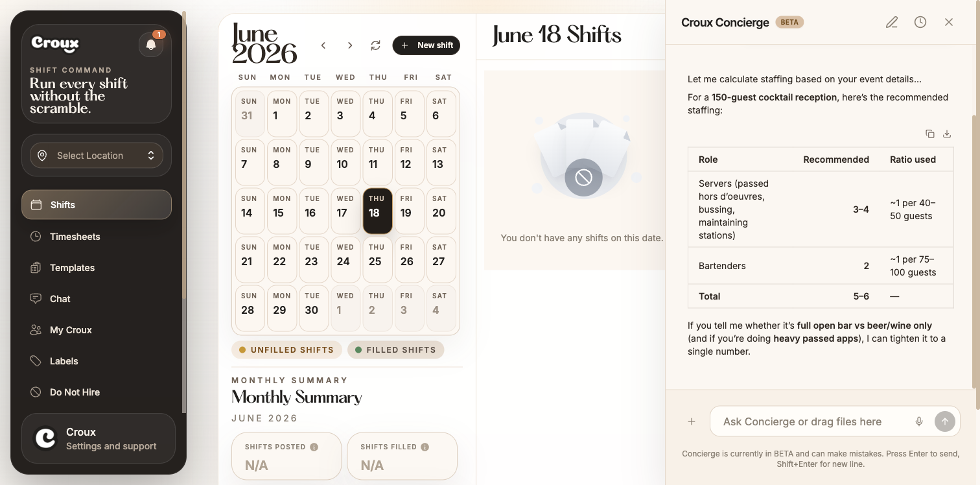Open Concierge chat history with the clock icon
Screen dimensions: 980x485
coord(920,22)
